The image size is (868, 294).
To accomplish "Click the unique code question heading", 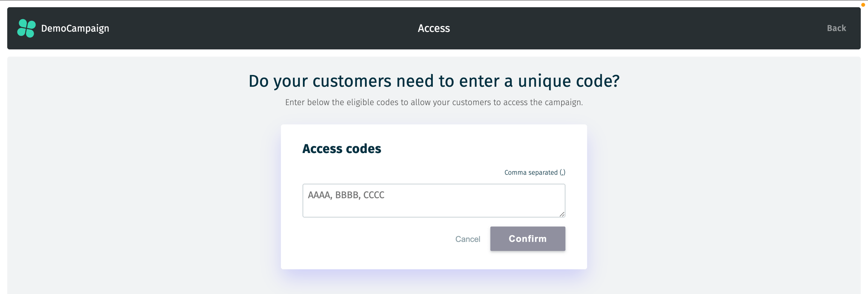I will 434,81.
